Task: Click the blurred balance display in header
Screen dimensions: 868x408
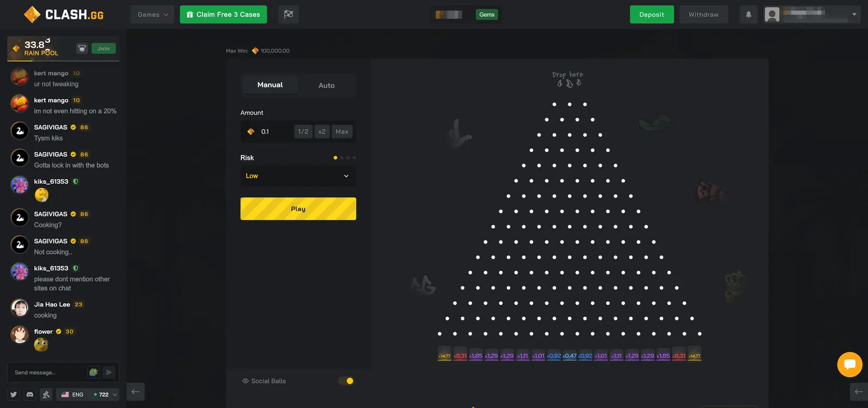Action: (449, 15)
